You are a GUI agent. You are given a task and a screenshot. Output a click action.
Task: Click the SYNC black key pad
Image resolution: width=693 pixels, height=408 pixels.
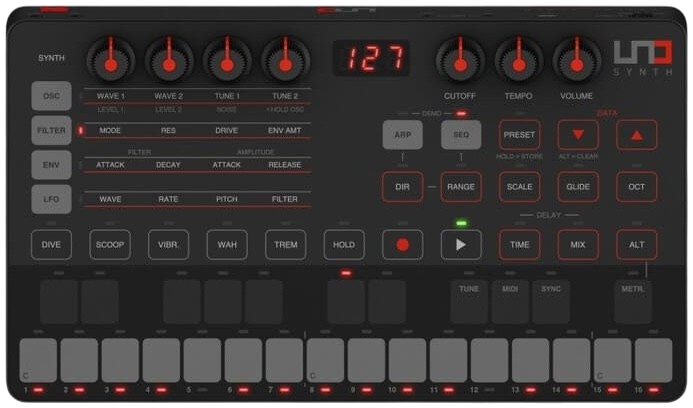point(551,301)
